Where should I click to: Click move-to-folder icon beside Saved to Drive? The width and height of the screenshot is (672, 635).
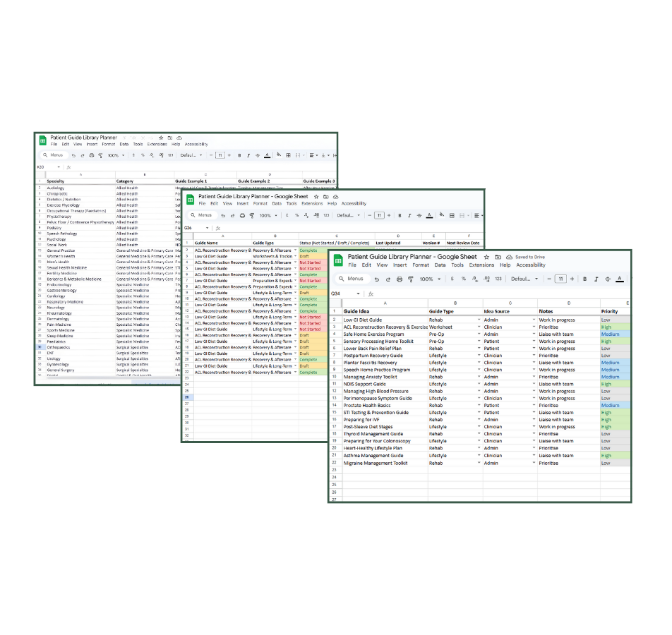(x=498, y=258)
